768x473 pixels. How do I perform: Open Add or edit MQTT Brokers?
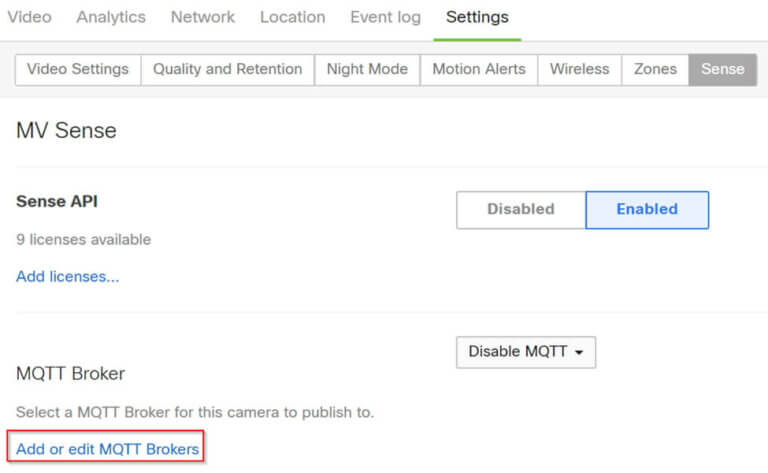pyautogui.click(x=107, y=449)
